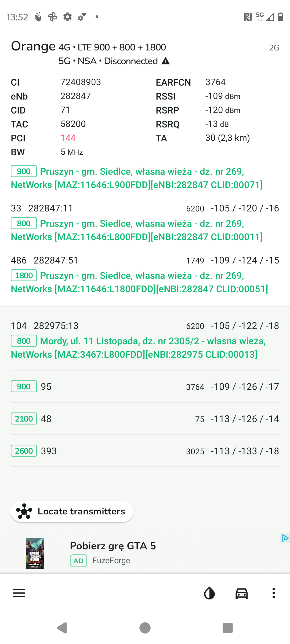Tap the Android back navigation button
Viewport: 290px width, 644px height.
(x=62, y=628)
